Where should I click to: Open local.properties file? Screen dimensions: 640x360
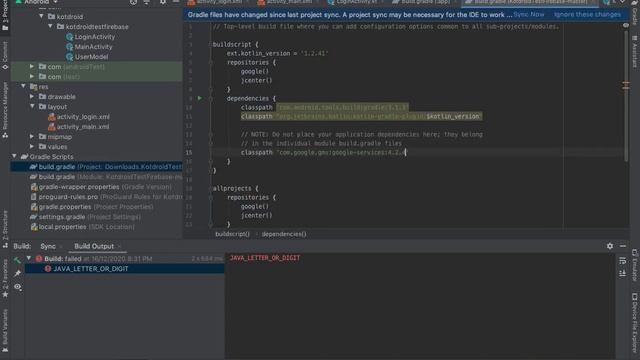click(x=82, y=227)
